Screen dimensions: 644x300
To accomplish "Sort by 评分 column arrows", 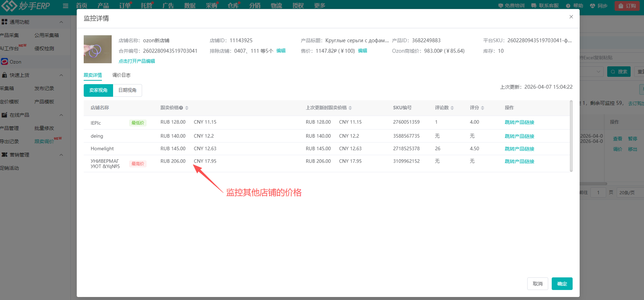I will click(483, 108).
